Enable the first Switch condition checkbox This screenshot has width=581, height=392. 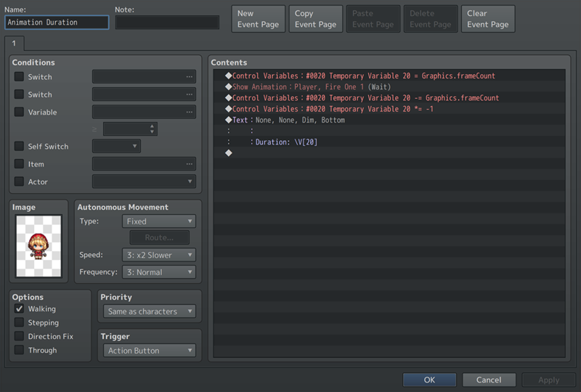(x=20, y=77)
